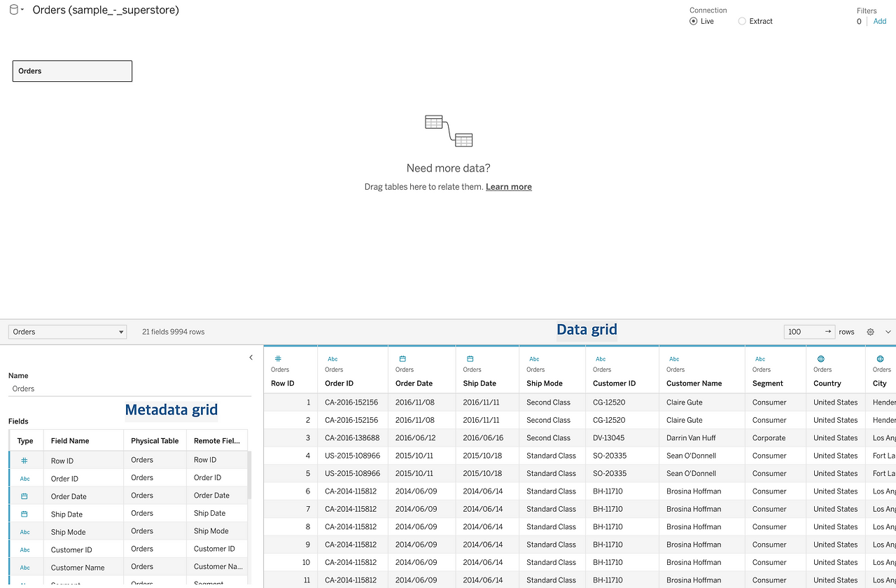Click the Type header in metadata grid
Image resolution: width=896 pixels, height=588 pixels.
point(25,441)
